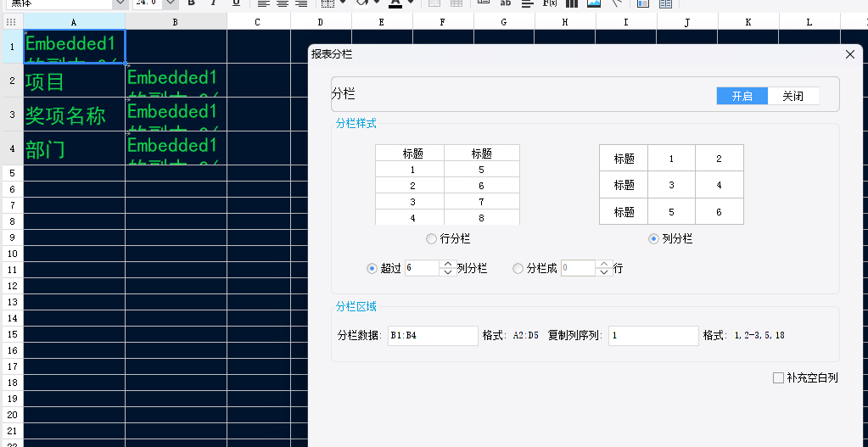Viewport: 868px width, 447px height.
Task: Toggle bold formatting in the toolbar
Action: tap(192, 3)
